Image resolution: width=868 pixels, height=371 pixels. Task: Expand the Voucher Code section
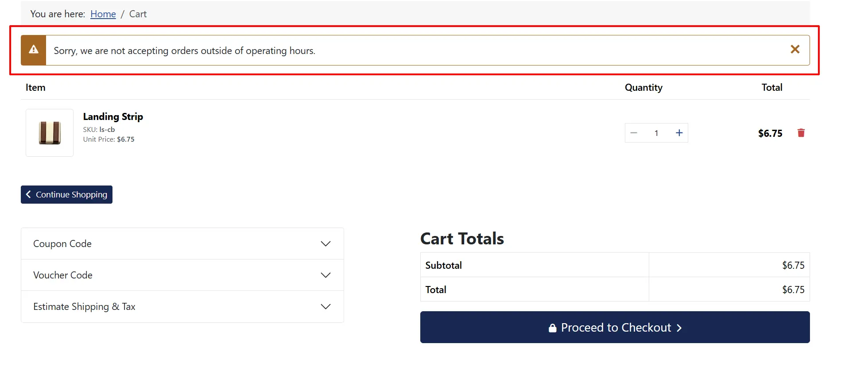click(x=182, y=275)
